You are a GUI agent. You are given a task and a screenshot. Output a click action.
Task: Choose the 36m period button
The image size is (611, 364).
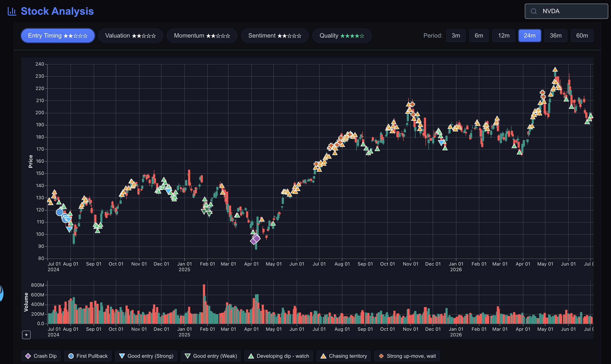pos(556,36)
